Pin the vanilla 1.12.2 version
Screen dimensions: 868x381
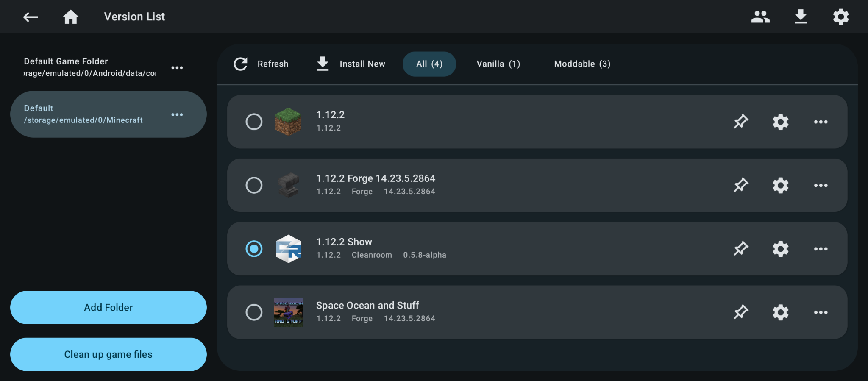pyautogui.click(x=741, y=122)
